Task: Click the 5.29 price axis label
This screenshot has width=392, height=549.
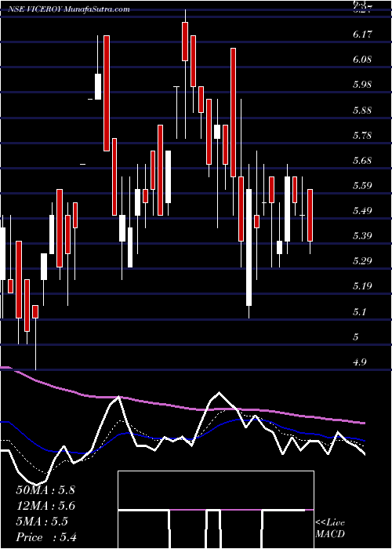Action: 362,261
